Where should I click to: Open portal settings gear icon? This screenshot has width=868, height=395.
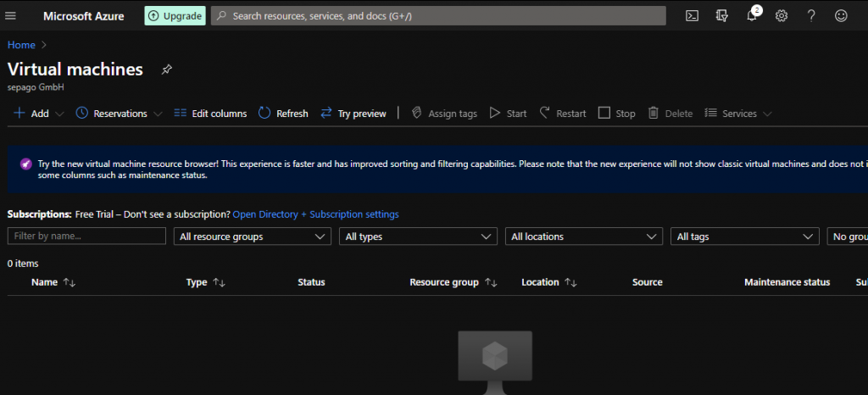[782, 15]
